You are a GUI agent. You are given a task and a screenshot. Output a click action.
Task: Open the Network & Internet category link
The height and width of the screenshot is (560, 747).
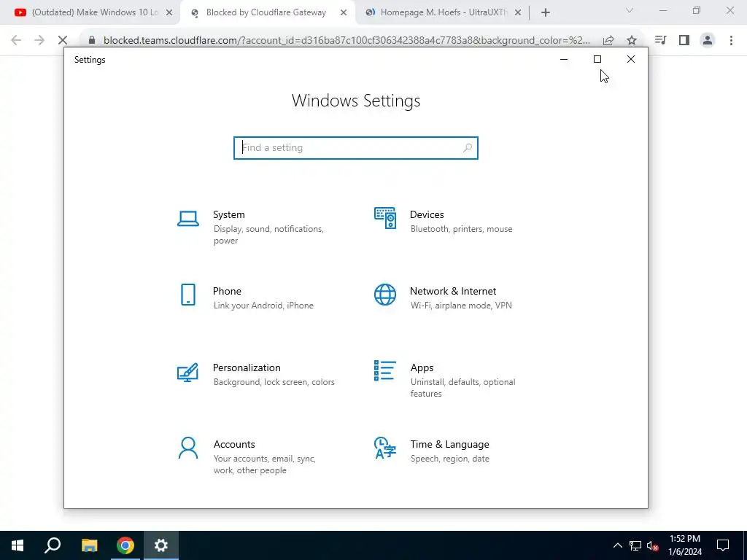[x=453, y=291]
